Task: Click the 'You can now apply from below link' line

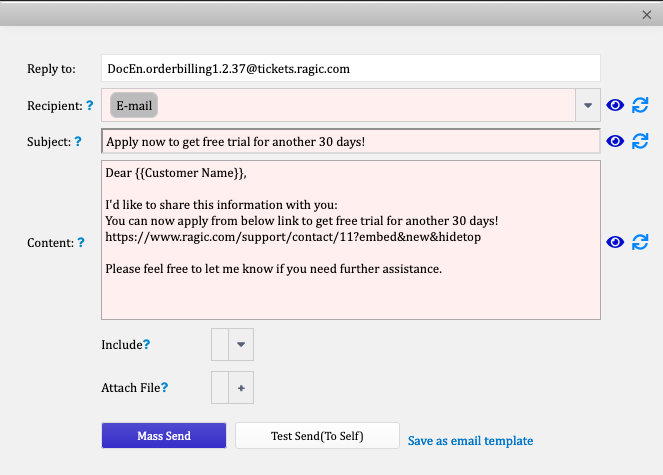Action: coord(302,221)
